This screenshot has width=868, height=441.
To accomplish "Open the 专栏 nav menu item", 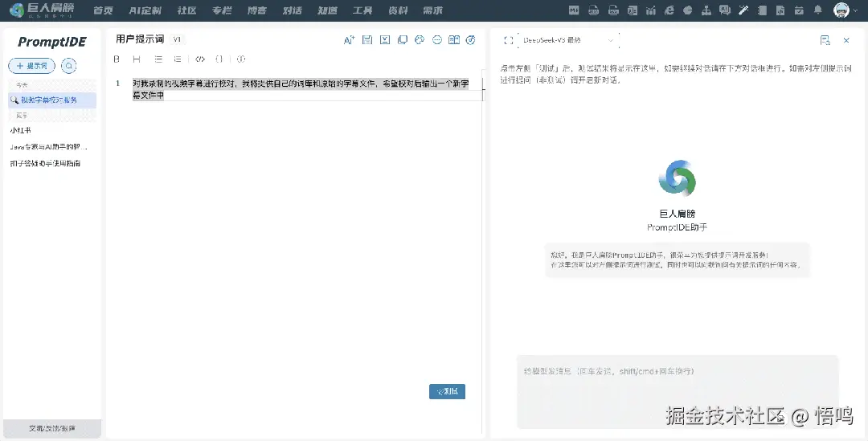I will coord(222,10).
